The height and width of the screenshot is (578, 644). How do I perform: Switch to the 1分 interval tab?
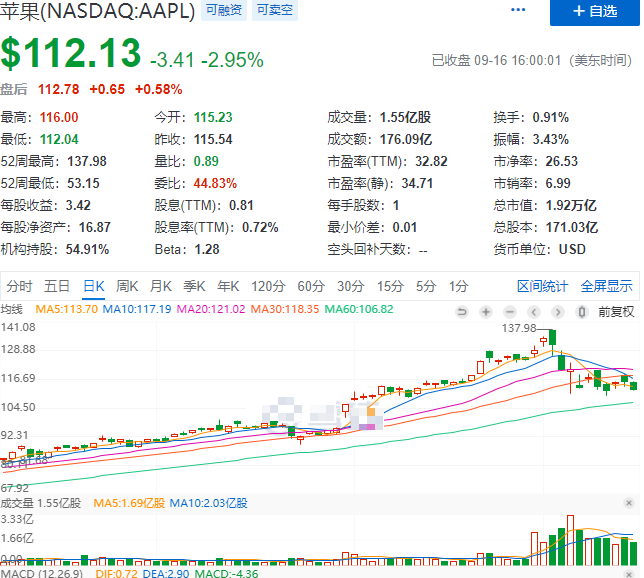pos(458,286)
